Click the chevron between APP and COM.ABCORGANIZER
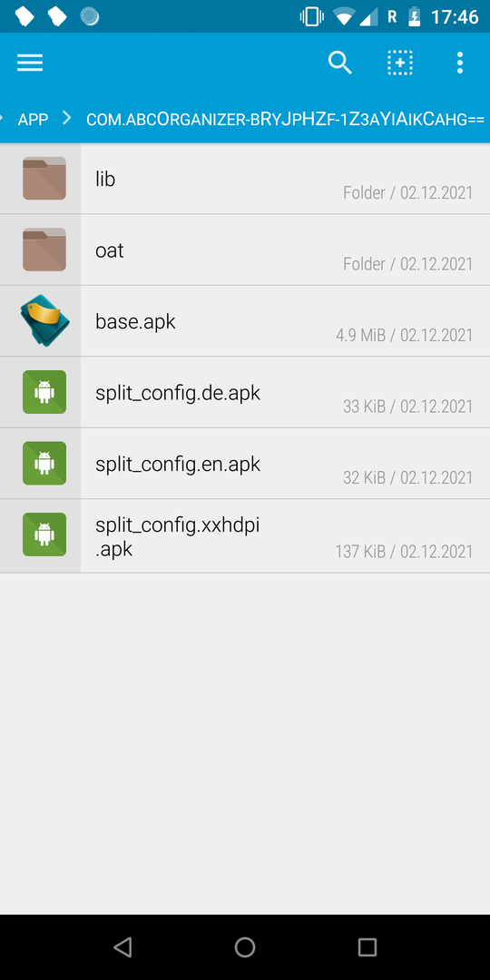The width and height of the screenshot is (490, 980). (x=67, y=118)
